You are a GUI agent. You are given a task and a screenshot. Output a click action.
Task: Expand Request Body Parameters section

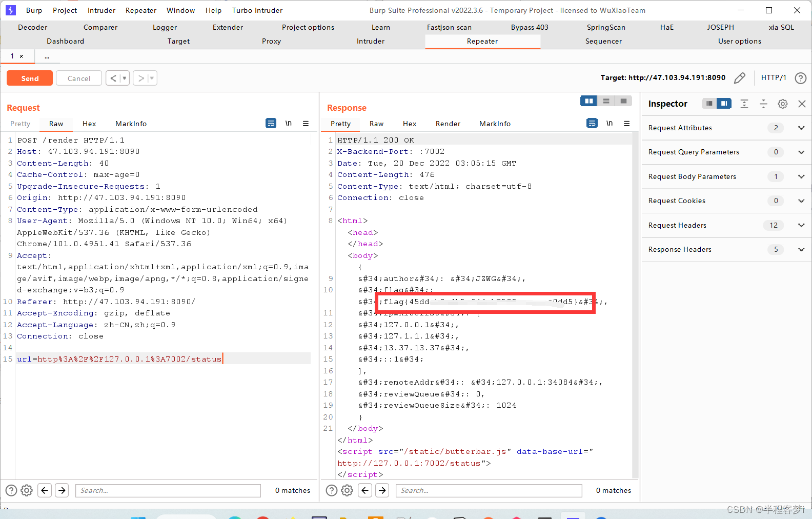[801, 176]
